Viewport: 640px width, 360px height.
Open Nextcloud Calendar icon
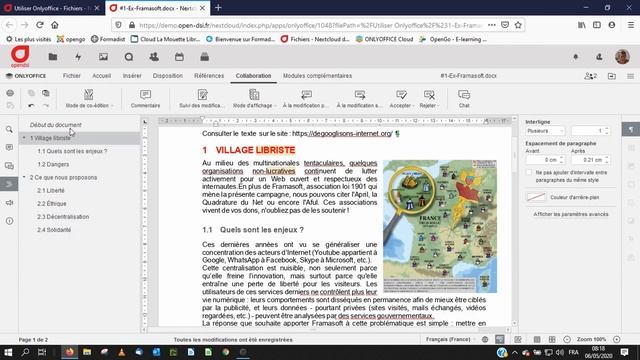pyautogui.click(x=179, y=57)
